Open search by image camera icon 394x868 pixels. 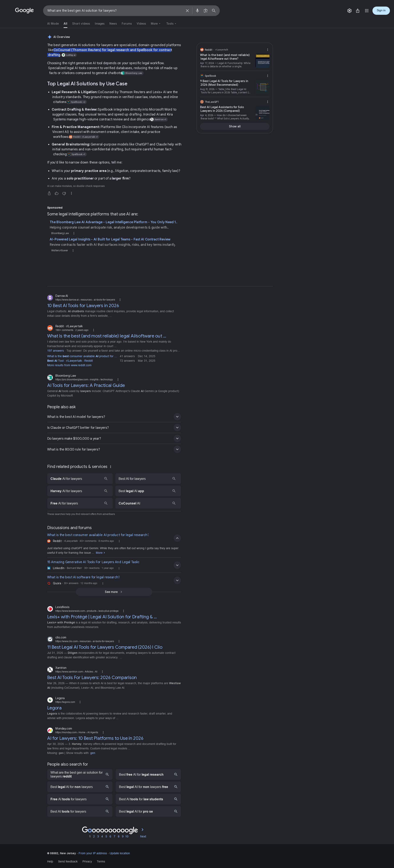pos(206,11)
